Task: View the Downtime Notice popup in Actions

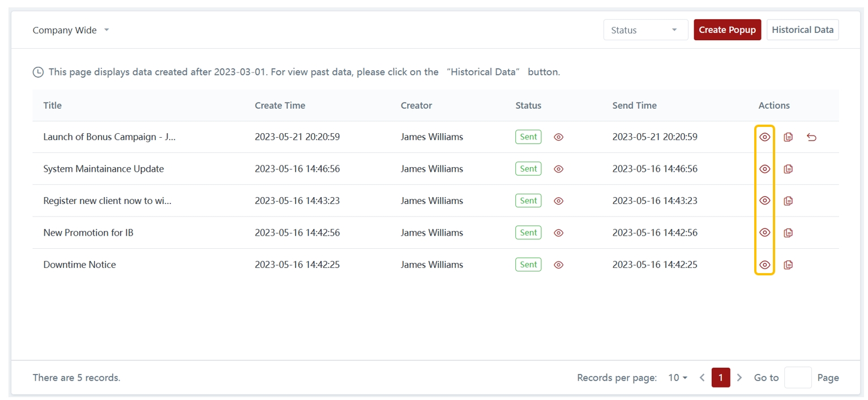Action: click(764, 265)
